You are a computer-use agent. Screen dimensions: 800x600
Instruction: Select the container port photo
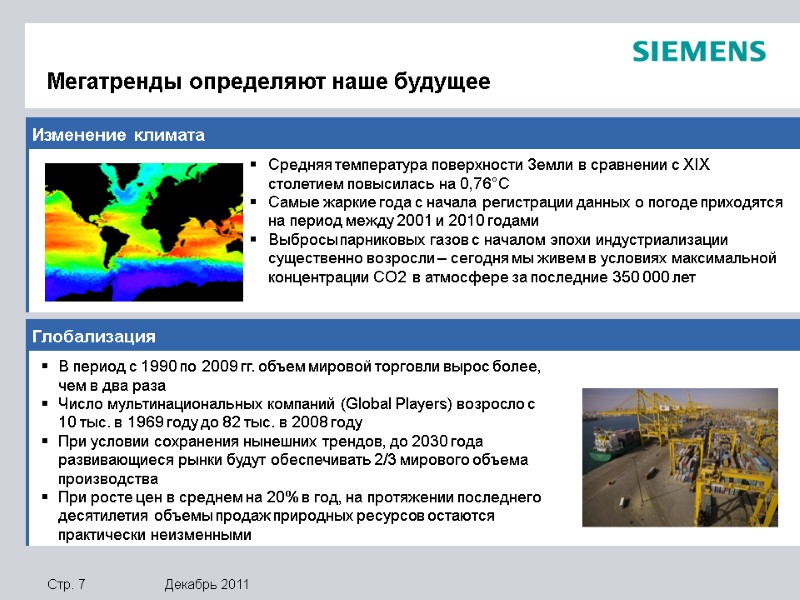click(x=680, y=457)
